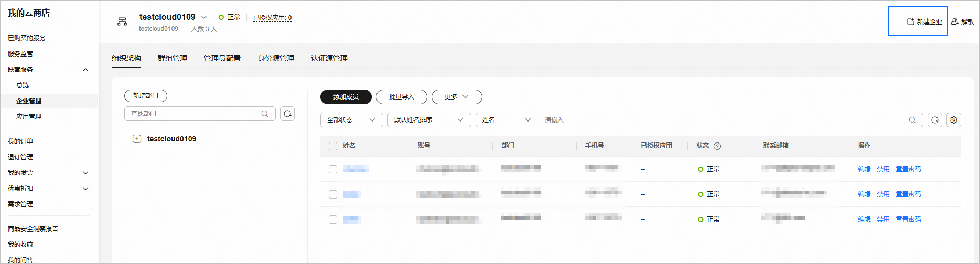980x264 pixels.
Task: Click the 手机号 column header
Action: click(595, 146)
